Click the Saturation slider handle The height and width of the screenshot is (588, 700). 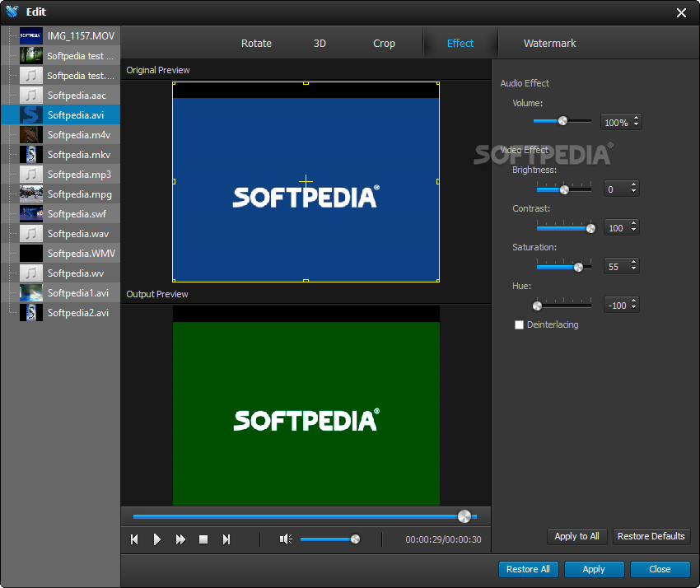tap(578, 267)
